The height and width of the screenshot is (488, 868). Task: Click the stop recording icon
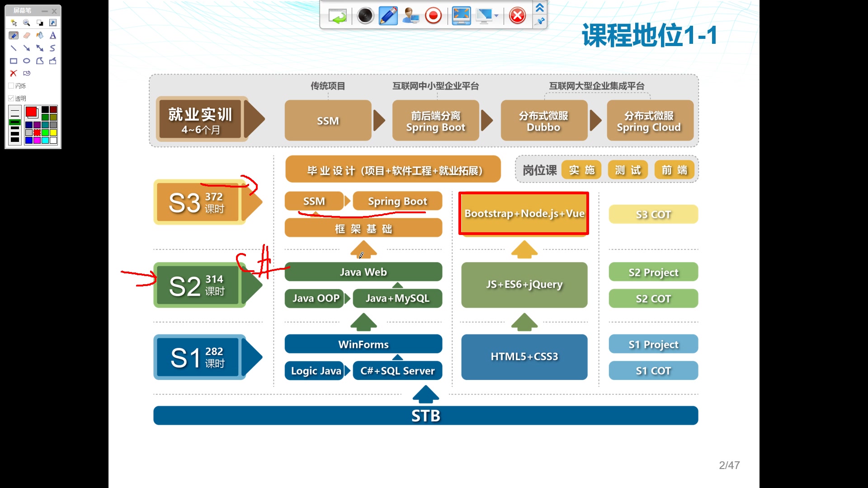point(434,15)
